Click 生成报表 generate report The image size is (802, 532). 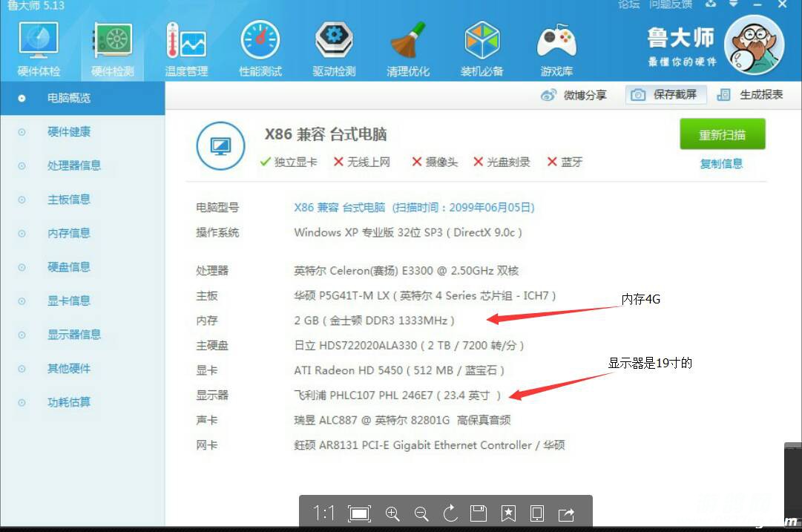pos(750,95)
